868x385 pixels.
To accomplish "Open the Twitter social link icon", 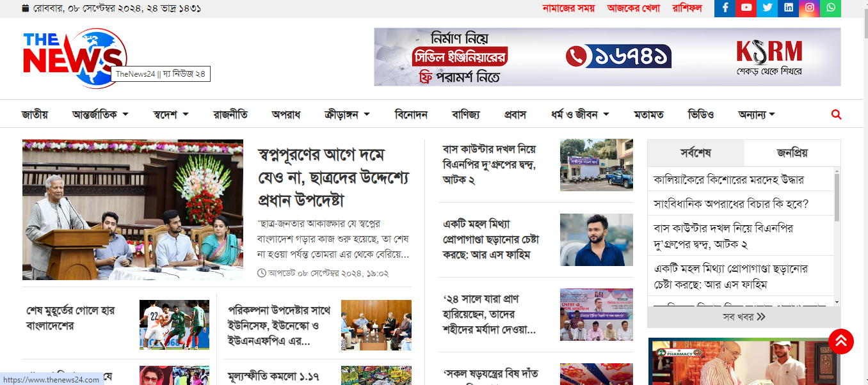I will tap(768, 8).
